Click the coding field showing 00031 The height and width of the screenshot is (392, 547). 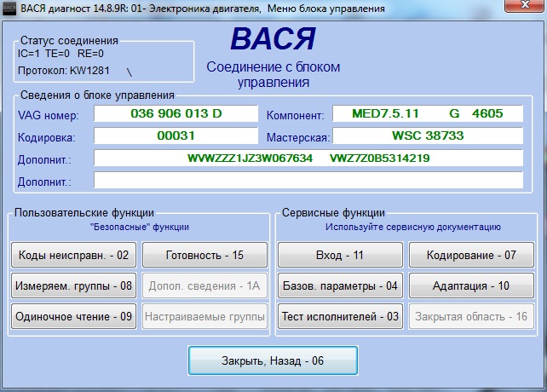coord(176,135)
